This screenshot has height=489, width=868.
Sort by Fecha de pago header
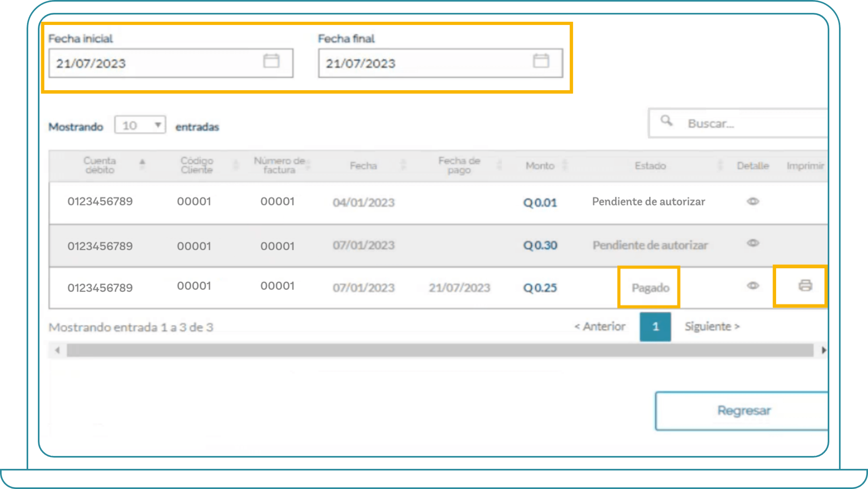459,165
